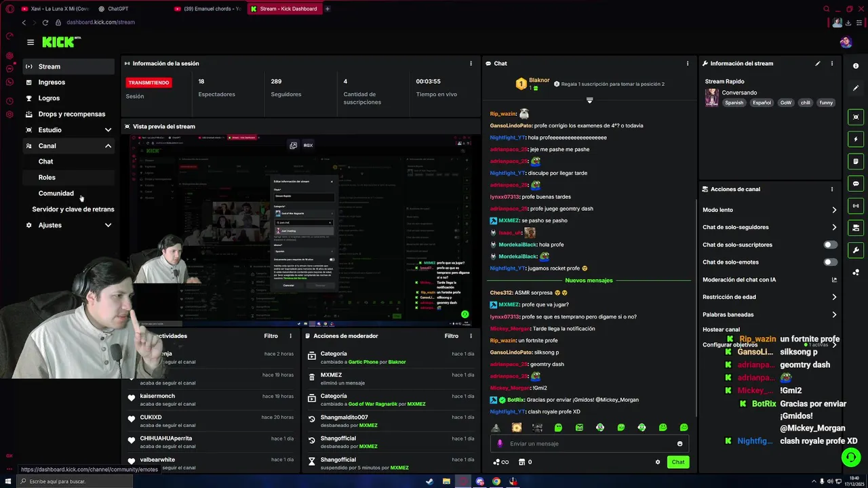868x488 pixels.
Task: Click the camera panel icon in right sidebar
Action: coord(856,228)
